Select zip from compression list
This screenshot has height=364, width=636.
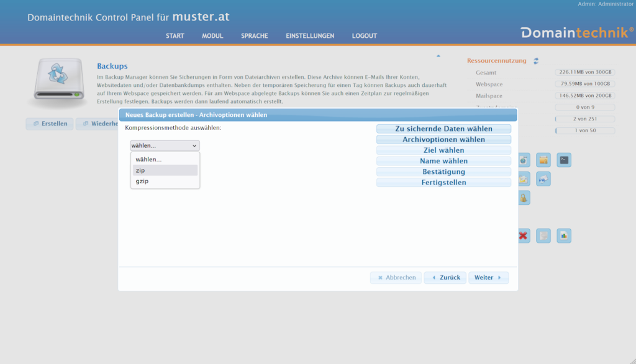pos(165,170)
